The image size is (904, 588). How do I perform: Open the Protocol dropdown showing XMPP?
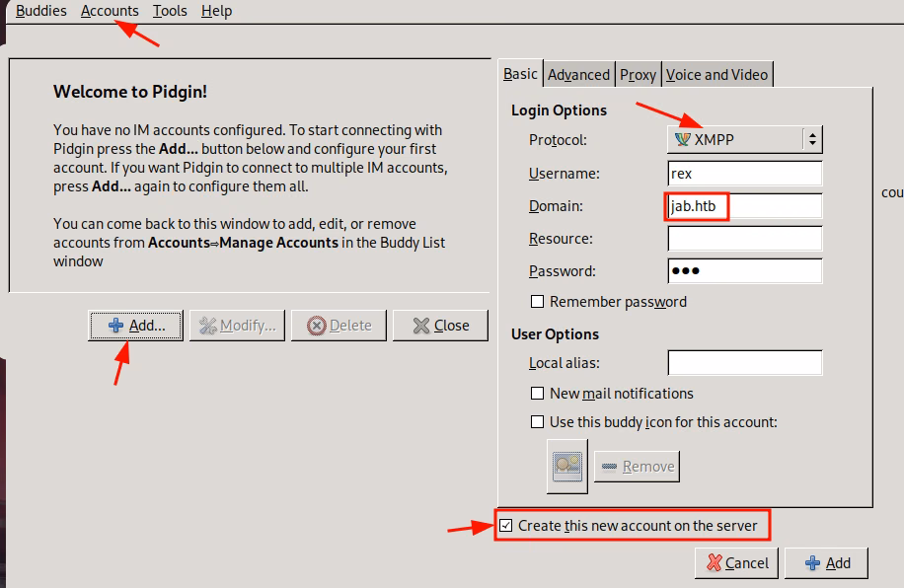tap(744, 139)
